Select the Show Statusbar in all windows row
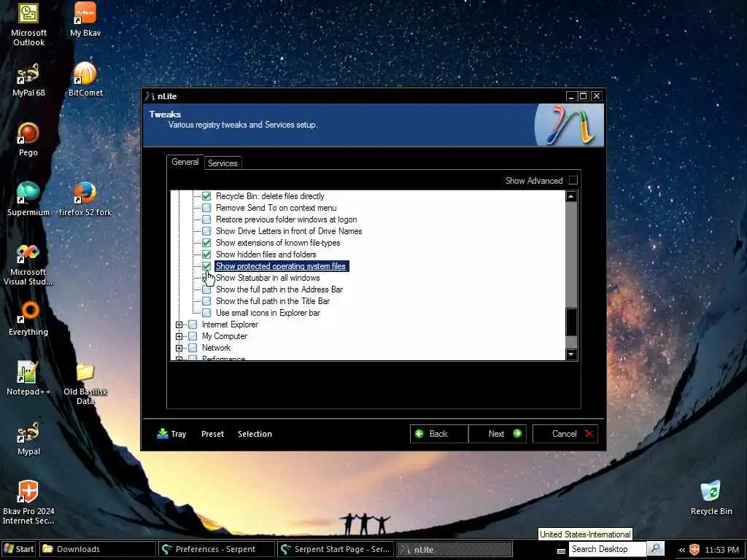The image size is (747, 560). tap(268, 278)
